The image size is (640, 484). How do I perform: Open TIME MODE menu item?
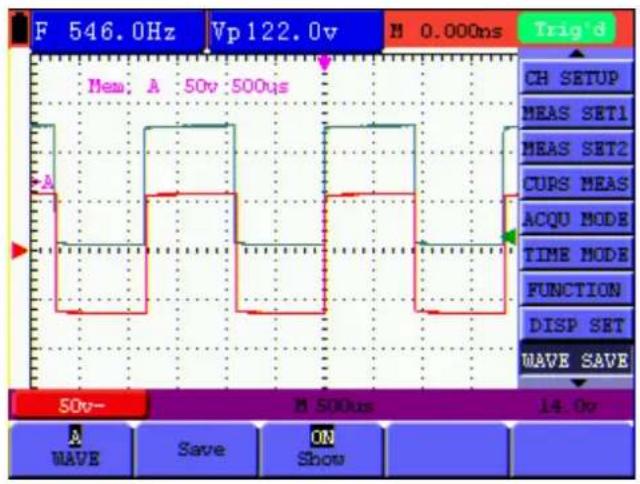576,255
